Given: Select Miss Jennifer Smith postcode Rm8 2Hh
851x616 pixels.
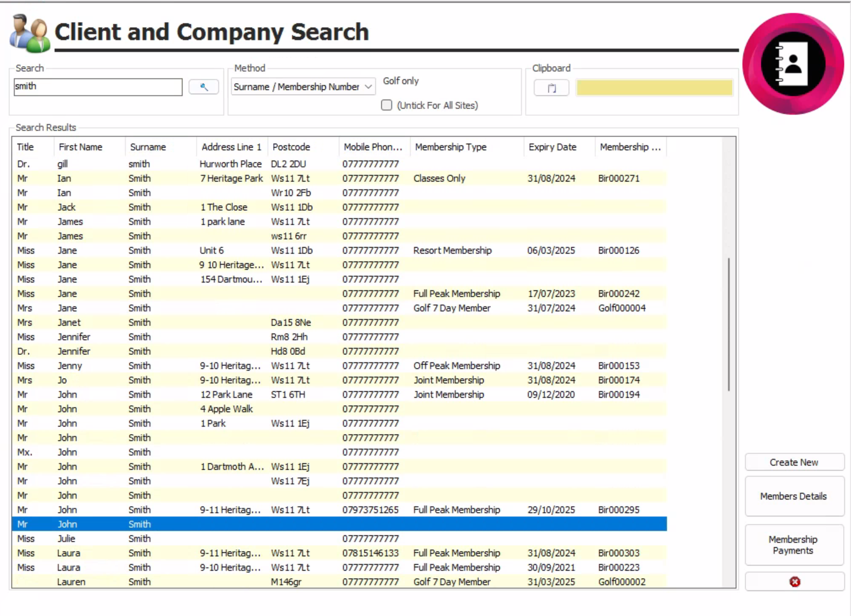Looking at the screenshot, I should (339, 337).
